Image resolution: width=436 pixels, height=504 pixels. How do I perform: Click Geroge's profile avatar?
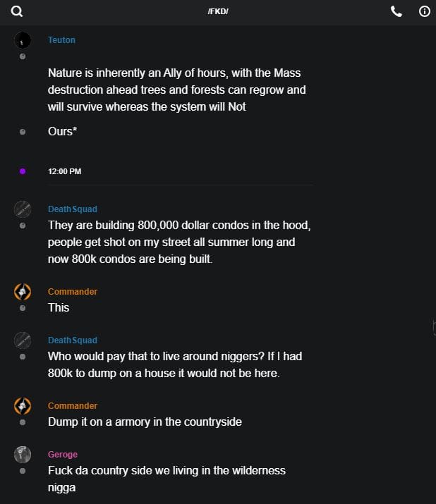click(23, 455)
